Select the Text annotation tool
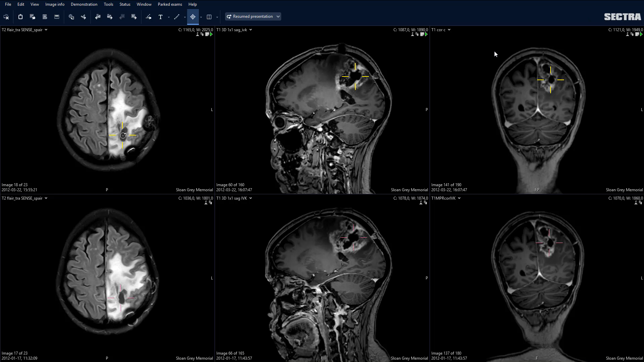The height and width of the screenshot is (362, 644). click(161, 16)
